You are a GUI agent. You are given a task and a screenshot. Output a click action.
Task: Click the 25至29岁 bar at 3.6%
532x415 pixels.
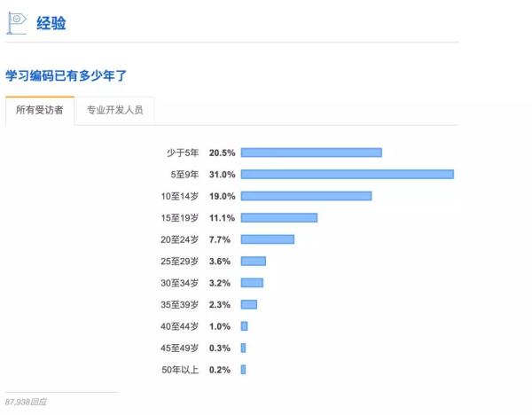coord(253,261)
